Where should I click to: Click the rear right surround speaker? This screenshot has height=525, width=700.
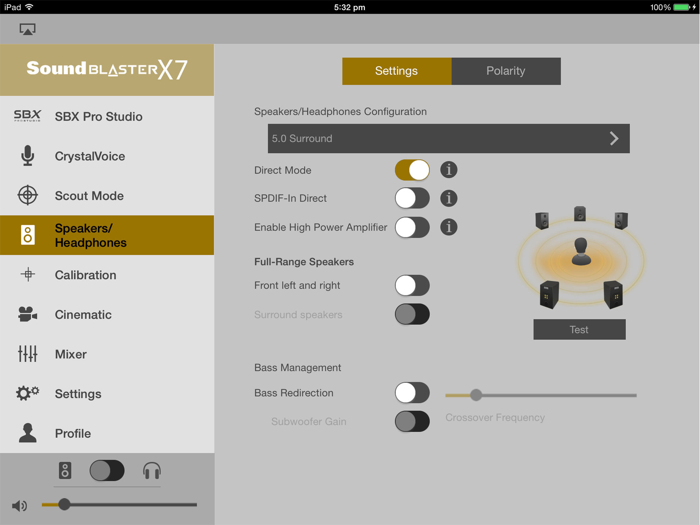click(613, 295)
